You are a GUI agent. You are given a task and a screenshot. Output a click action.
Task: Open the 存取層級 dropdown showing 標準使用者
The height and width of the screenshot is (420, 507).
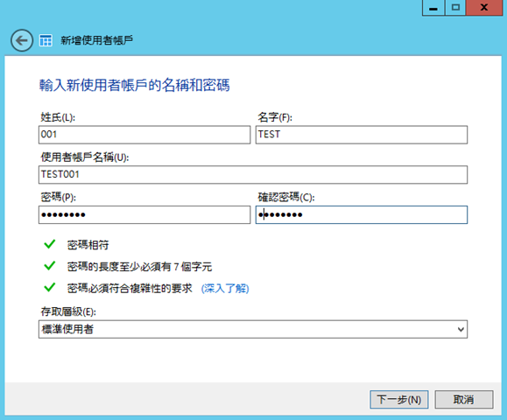tap(253, 329)
